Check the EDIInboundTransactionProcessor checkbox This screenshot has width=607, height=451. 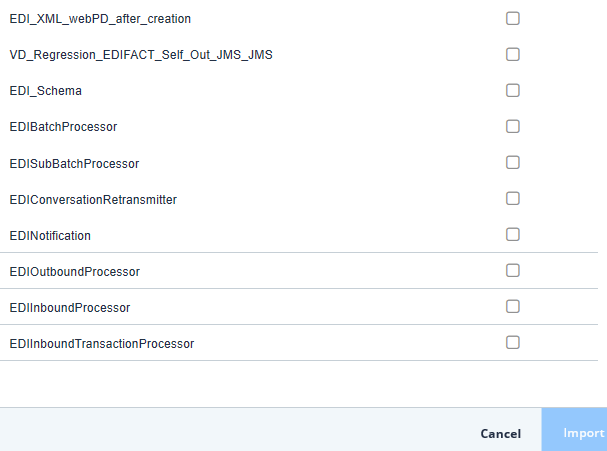click(513, 342)
